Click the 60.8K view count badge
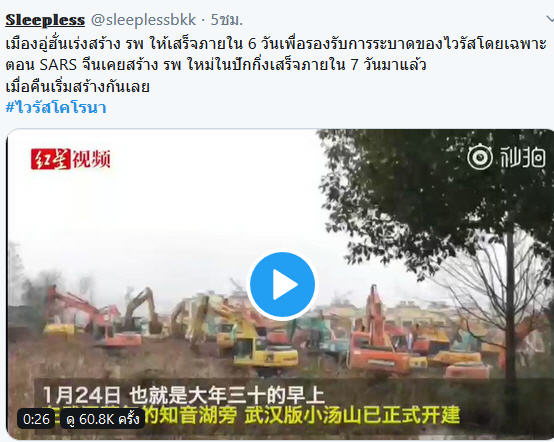The height and width of the screenshot is (442, 554). click(x=103, y=419)
